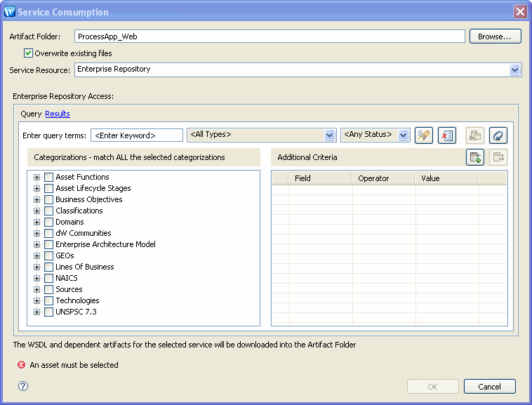Open the Service Resource dropdown
The width and height of the screenshot is (532, 405).
514,70
